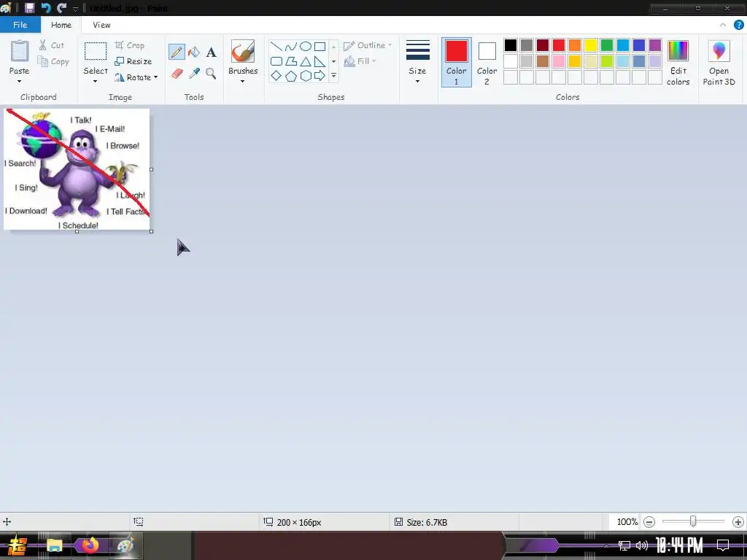Viewport: 747px width, 560px height.
Task: Switch to the Home tab
Action: [61, 25]
